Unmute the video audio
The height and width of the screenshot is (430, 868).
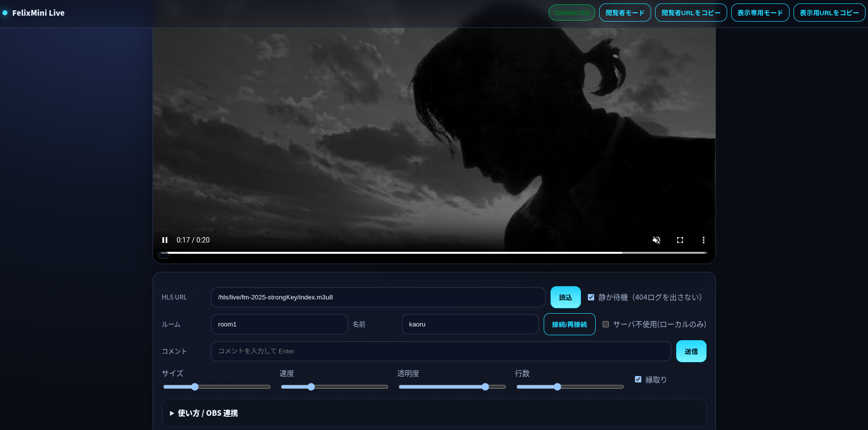tap(656, 240)
